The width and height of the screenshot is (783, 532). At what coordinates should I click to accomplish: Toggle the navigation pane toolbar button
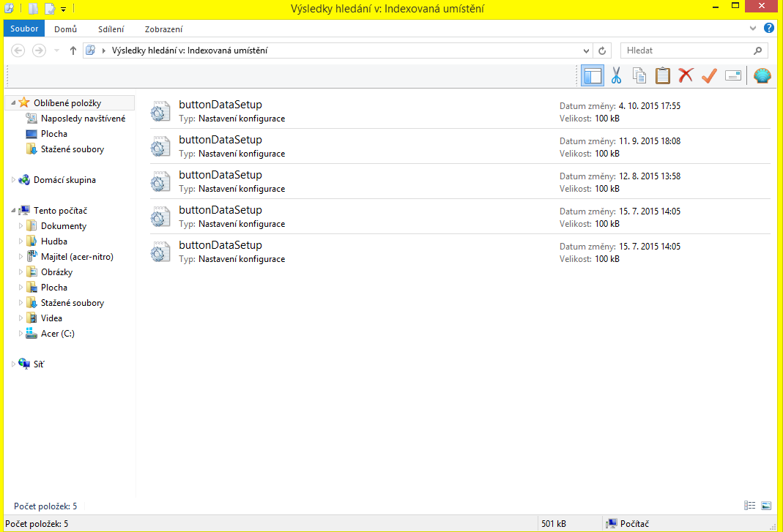point(592,75)
